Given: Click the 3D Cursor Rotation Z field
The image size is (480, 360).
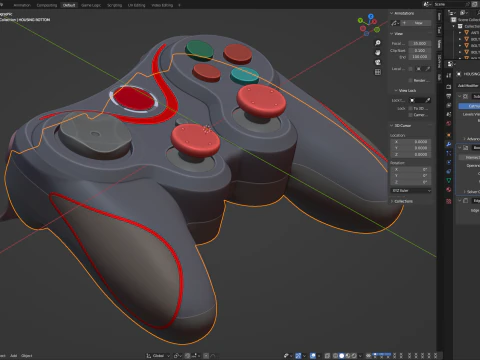Looking at the screenshot, I should point(411,182).
